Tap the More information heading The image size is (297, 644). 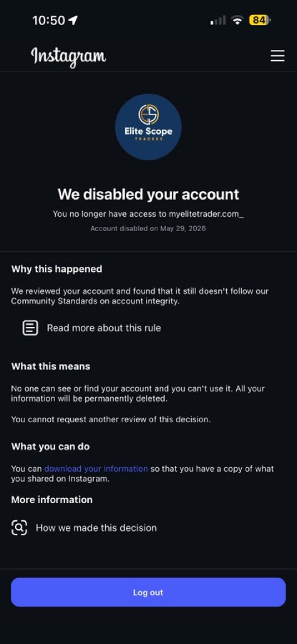point(52,500)
